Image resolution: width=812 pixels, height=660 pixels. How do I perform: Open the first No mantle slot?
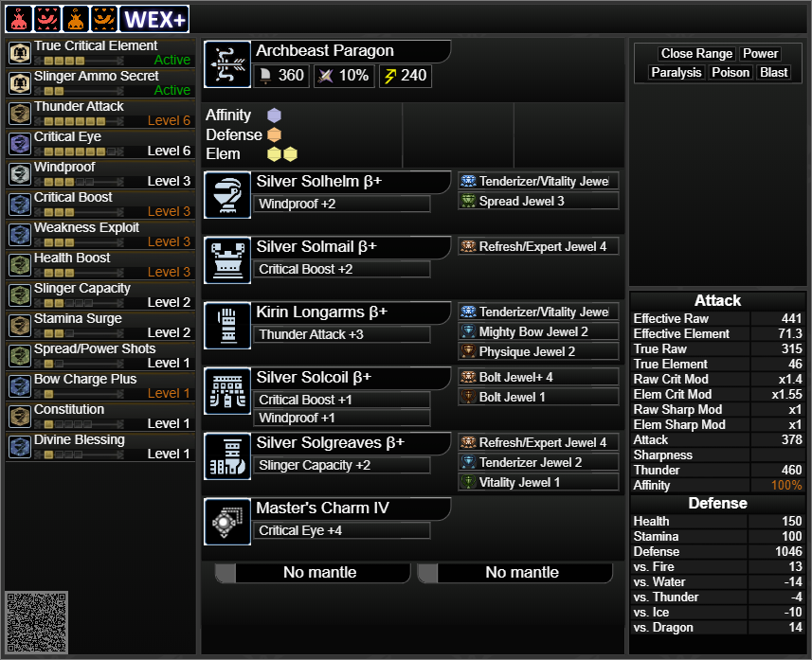point(313,573)
